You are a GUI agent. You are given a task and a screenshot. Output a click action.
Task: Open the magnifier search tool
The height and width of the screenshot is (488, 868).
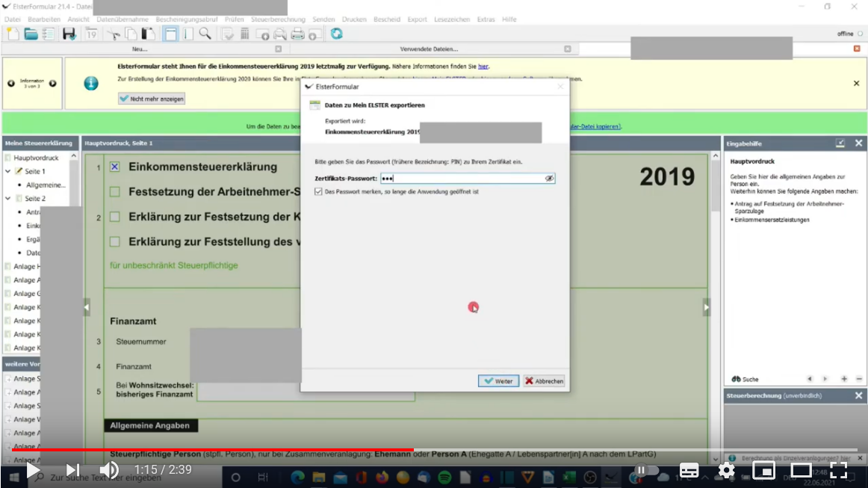coord(205,34)
